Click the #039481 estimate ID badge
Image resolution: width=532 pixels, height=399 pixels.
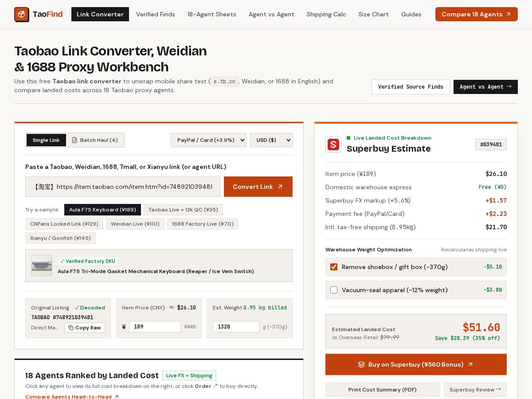click(491, 145)
